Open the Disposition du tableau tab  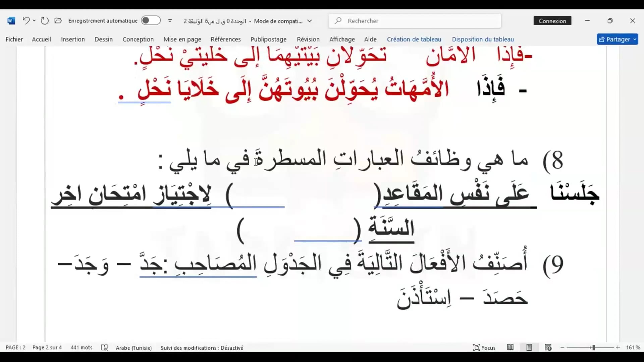point(483,39)
